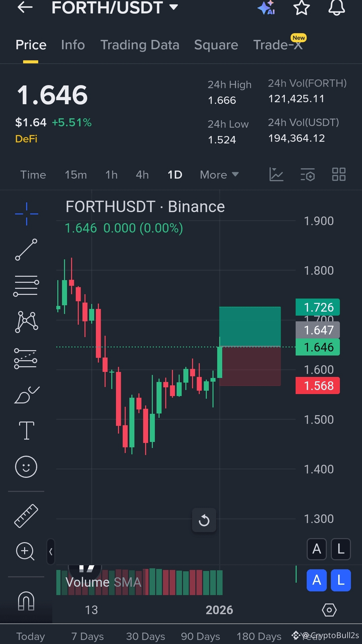
Task: Toggle the outlined A auto-scale button
Action: tap(317, 549)
